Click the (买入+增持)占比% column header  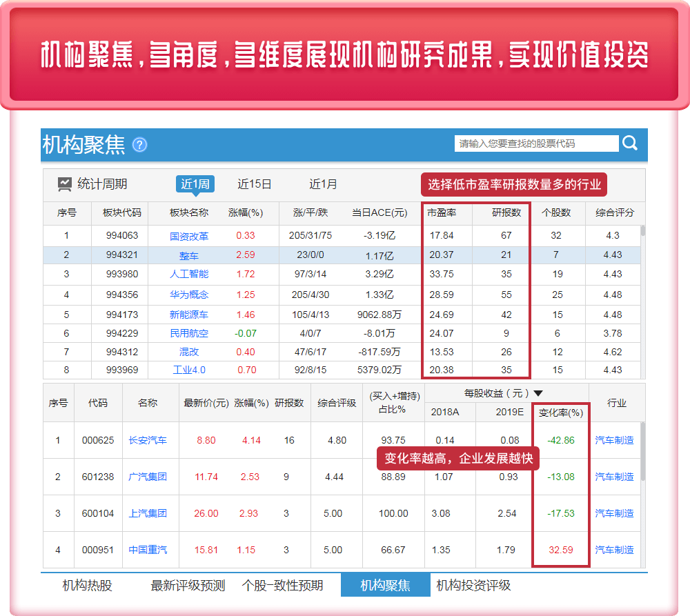click(x=394, y=403)
